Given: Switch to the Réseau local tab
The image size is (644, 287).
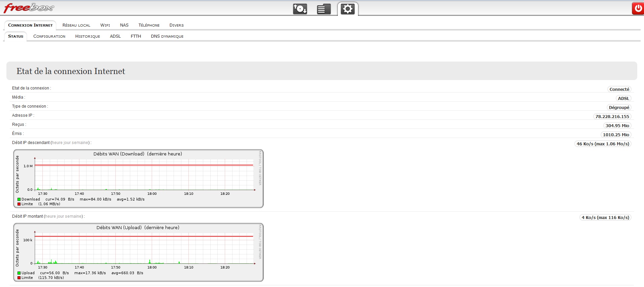Looking at the screenshot, I should point(76,25).
